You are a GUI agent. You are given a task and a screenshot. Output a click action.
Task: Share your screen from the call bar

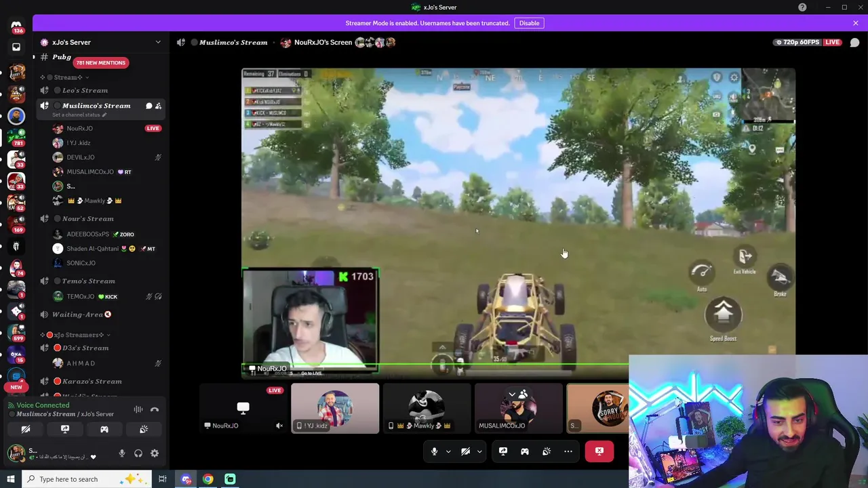click(x=503, y=451)
